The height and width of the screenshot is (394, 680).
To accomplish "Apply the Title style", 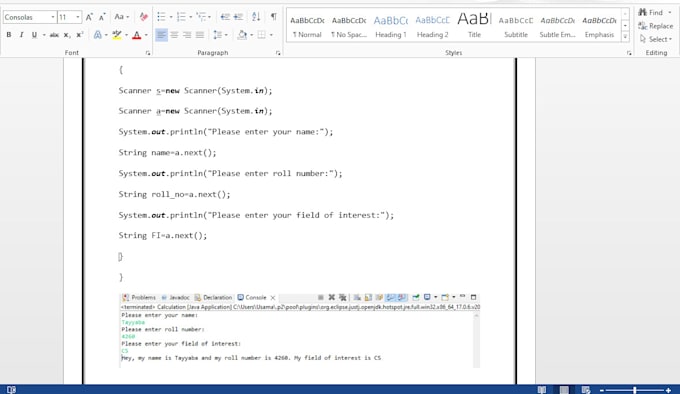I will [474, 26].
